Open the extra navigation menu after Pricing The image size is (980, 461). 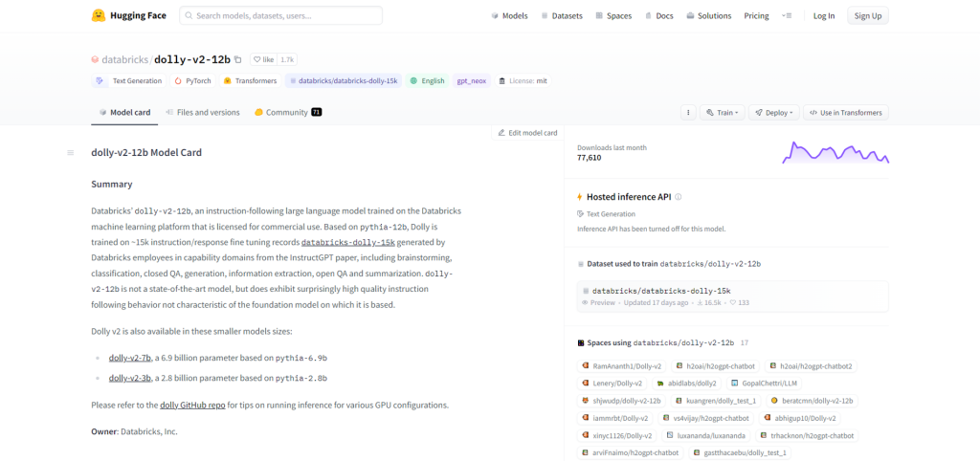pyautogui.click(x=787, y=15)
